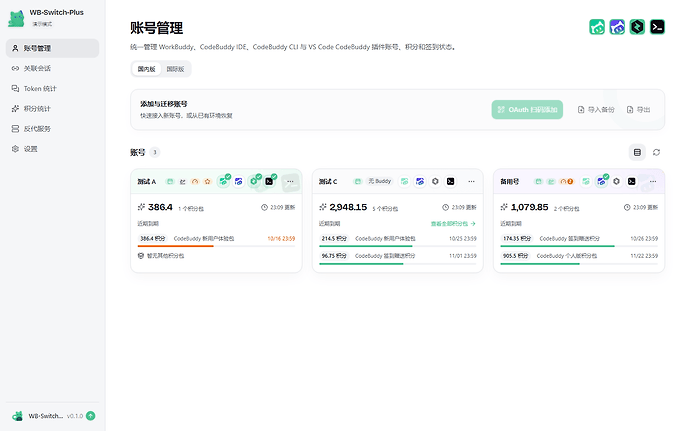690x431 pixels.
Task: Click the 导入备份 button
Action: pos(596,110)
